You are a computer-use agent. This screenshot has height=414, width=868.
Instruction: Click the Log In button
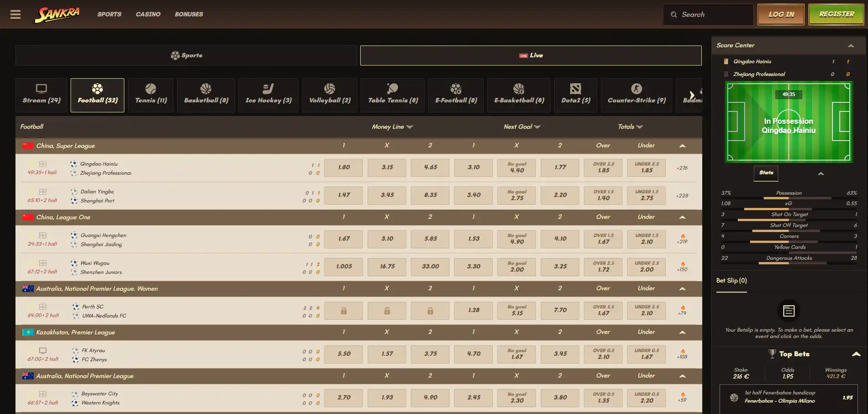[x=781, y=15]
